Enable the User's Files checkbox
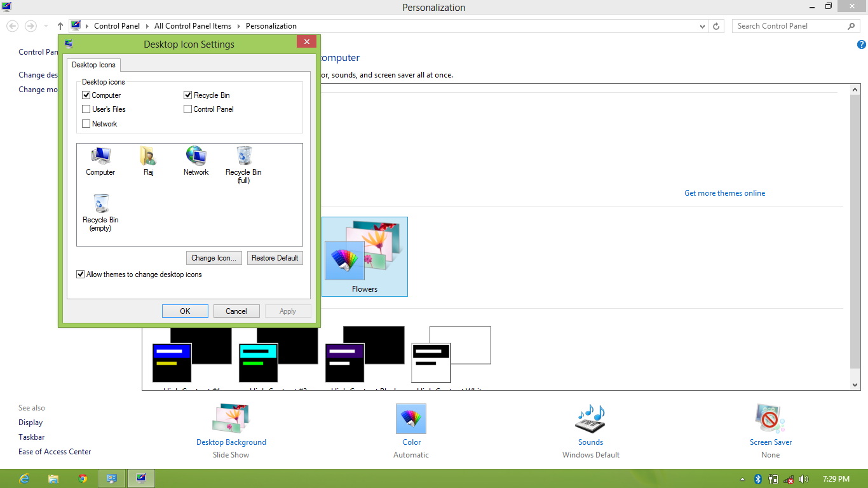 pyautogui.click(x=86, y=109)
